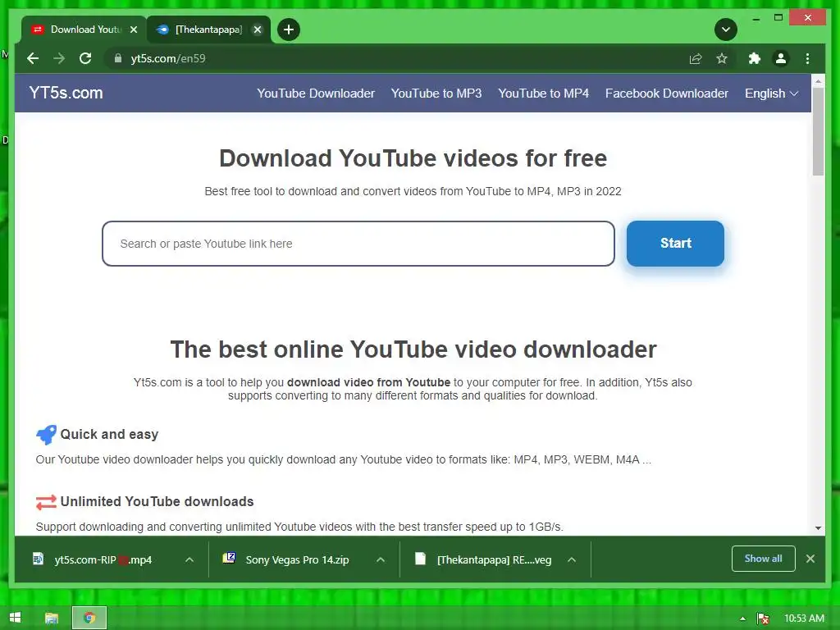Open a new tab with plus button

click(x=289, y=30)
